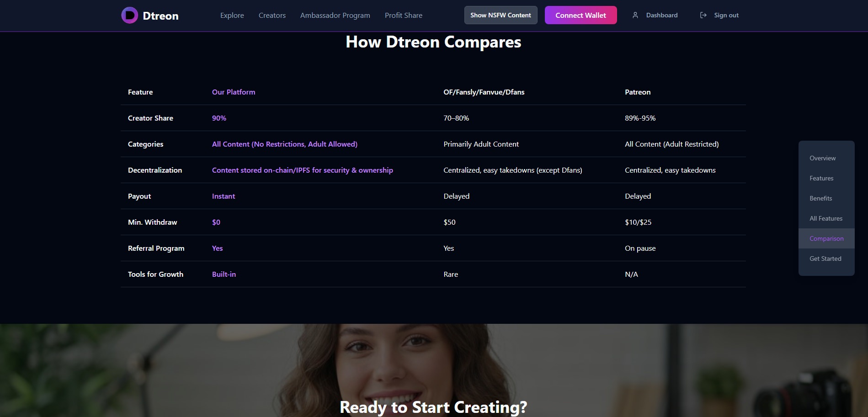
Task: Jump to Overview section in sidebar
Action: coord(822,158)
